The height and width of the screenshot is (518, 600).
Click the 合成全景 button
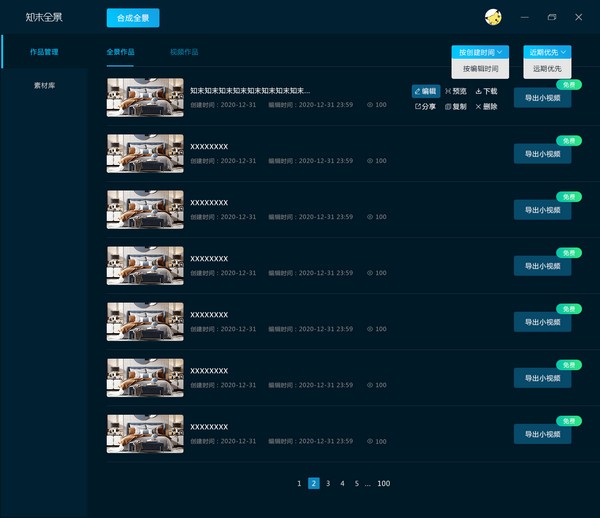click(x=133, y=18)
